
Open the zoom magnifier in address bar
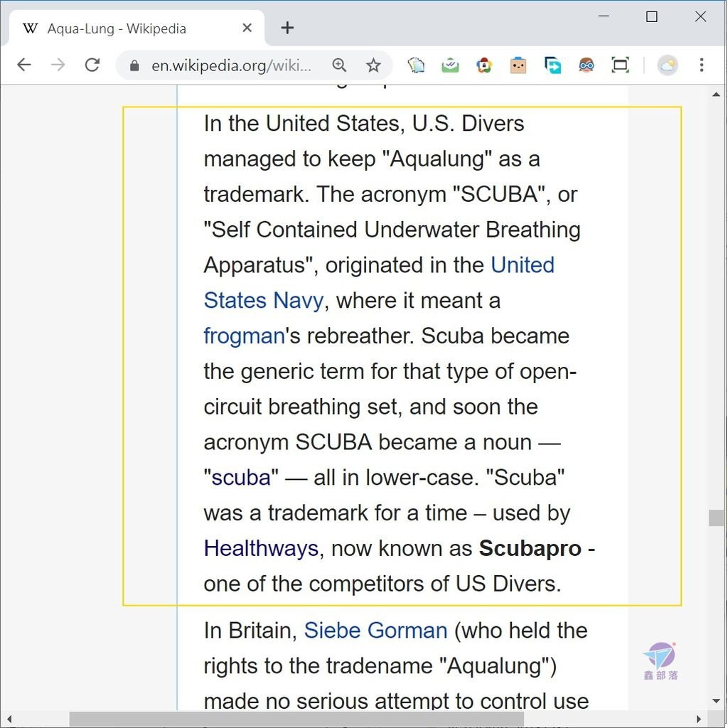(x=339, y=65)
